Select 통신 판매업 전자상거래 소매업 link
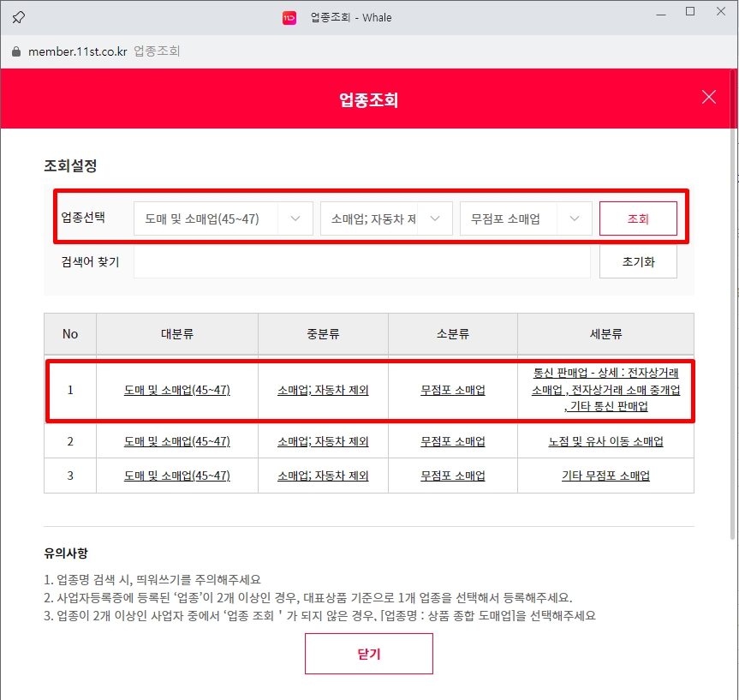 [605, 390]
